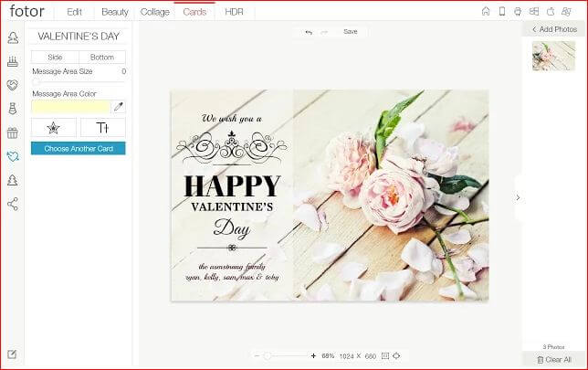Select the Christmas tree card category
The height and width of the screenshot is (370, 588).
click(x=13, y=180)
